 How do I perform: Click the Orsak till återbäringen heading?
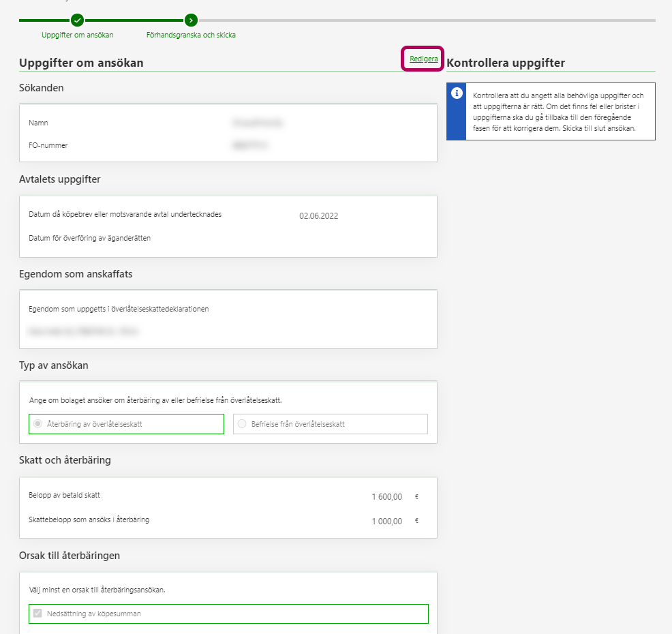point(70,556)
